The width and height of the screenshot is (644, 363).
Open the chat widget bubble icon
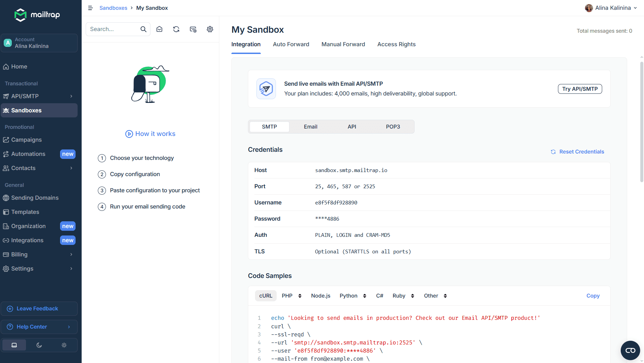tap(630, 351)
